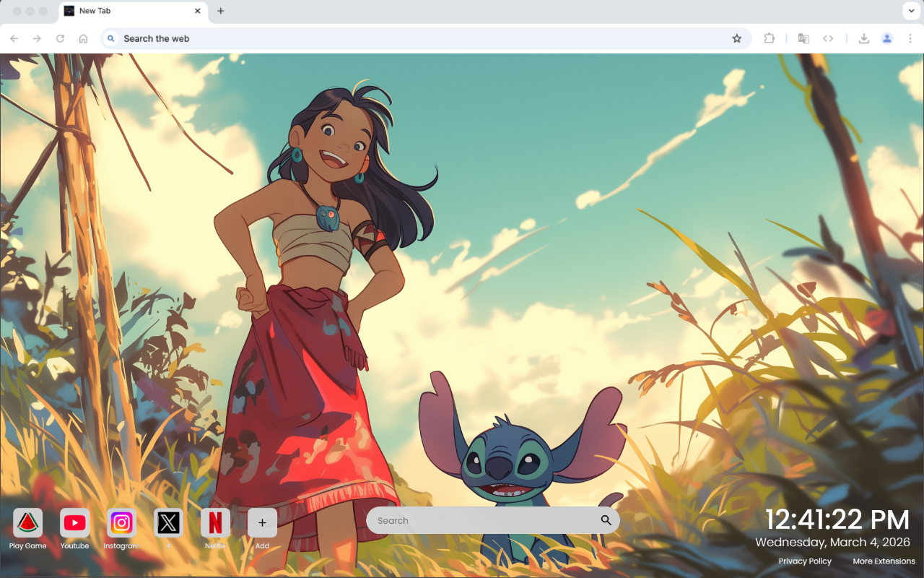Click the date Wednesday, March 4, 2026

[x=832, y=542]
